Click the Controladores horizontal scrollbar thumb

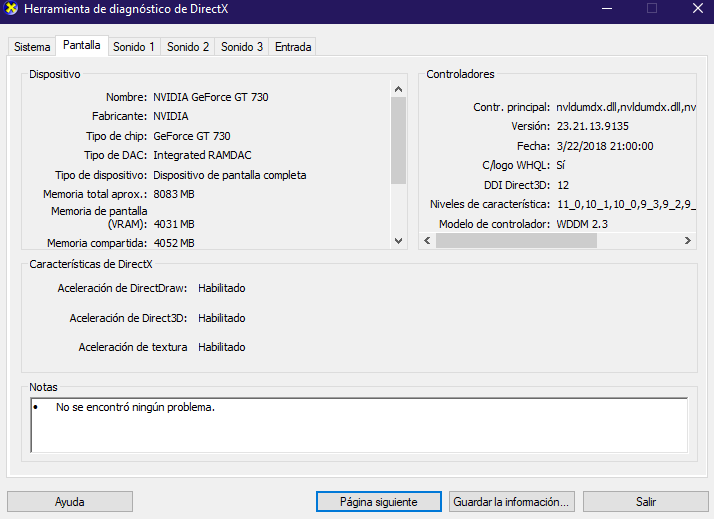[516, 240]
